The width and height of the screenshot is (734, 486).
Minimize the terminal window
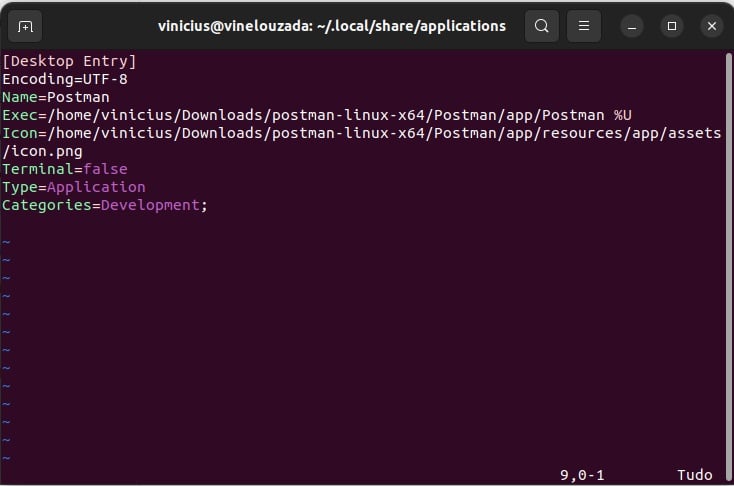632,26
